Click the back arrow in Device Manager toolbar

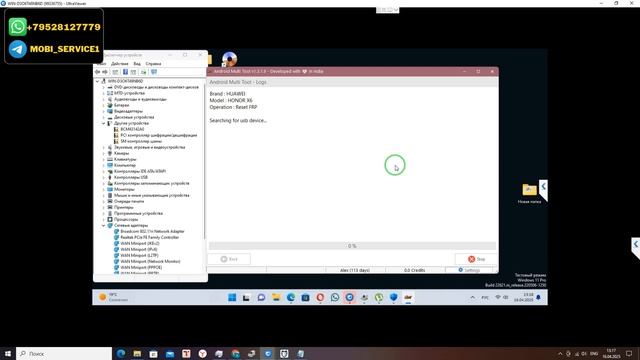[x=97, y=72]
